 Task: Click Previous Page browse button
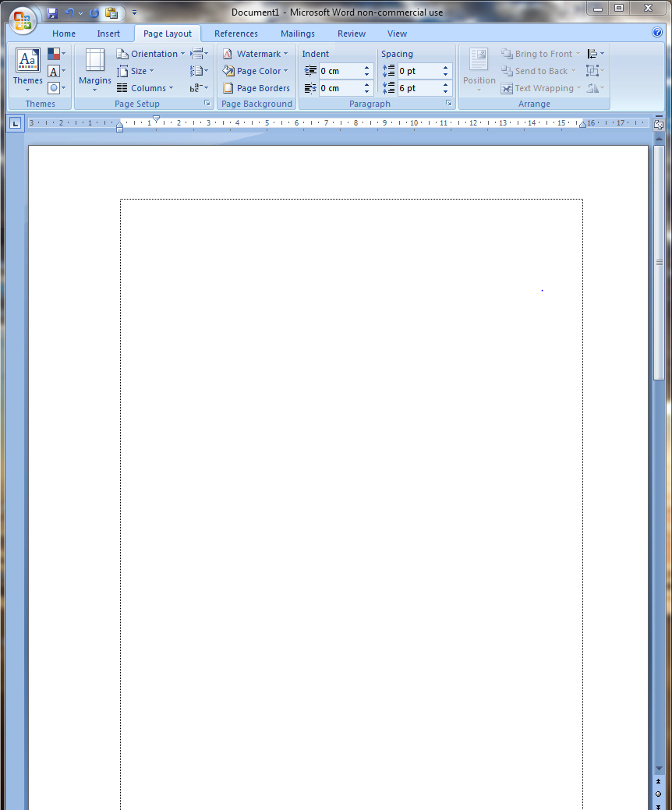(x=659, y=782)
